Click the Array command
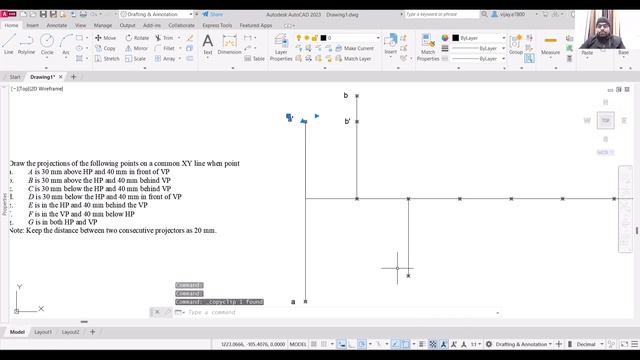 point(165,59)
